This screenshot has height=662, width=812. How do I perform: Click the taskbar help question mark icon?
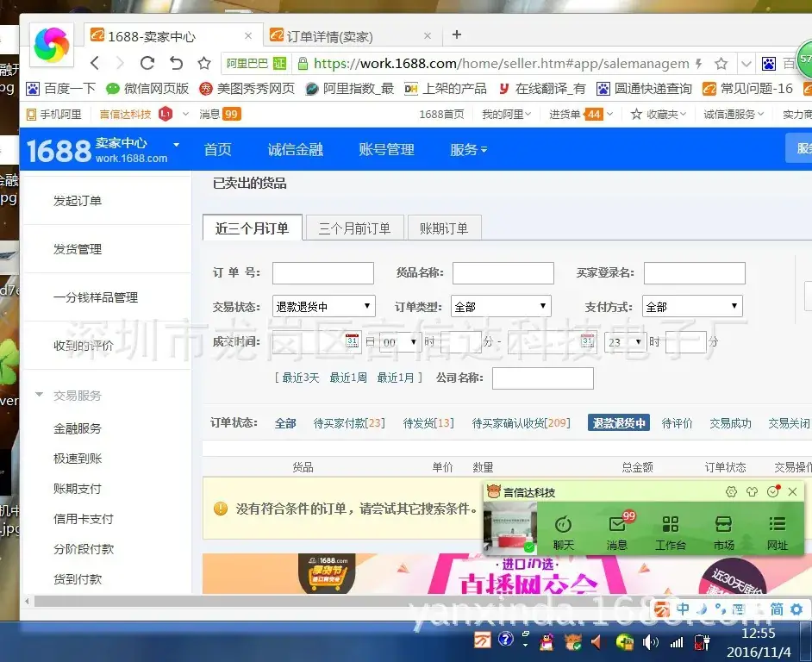[505, 640]
